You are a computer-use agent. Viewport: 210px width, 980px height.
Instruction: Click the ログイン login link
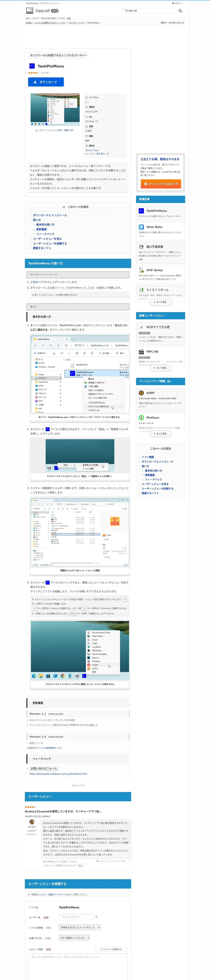click(177, 3)
